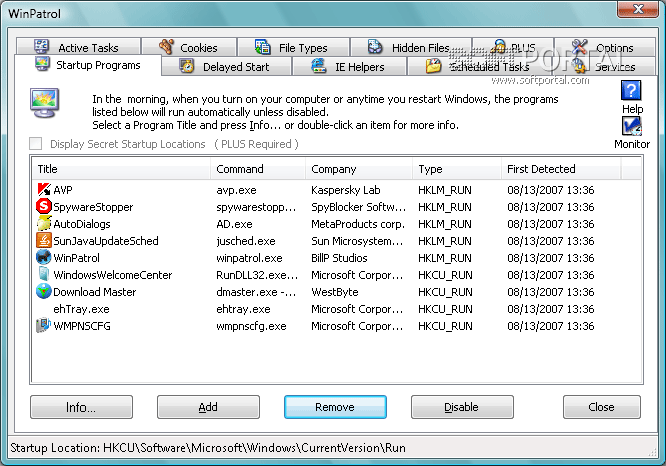
Task: Click the WMPNSCFG row icon
Action: pyautogui.click(x=44, y=325)
